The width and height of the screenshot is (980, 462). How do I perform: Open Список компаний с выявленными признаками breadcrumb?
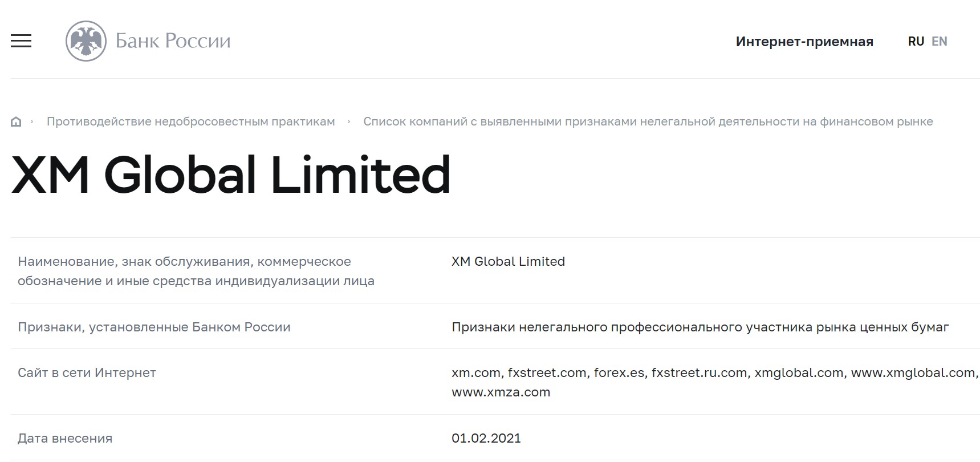pos(648,121)
